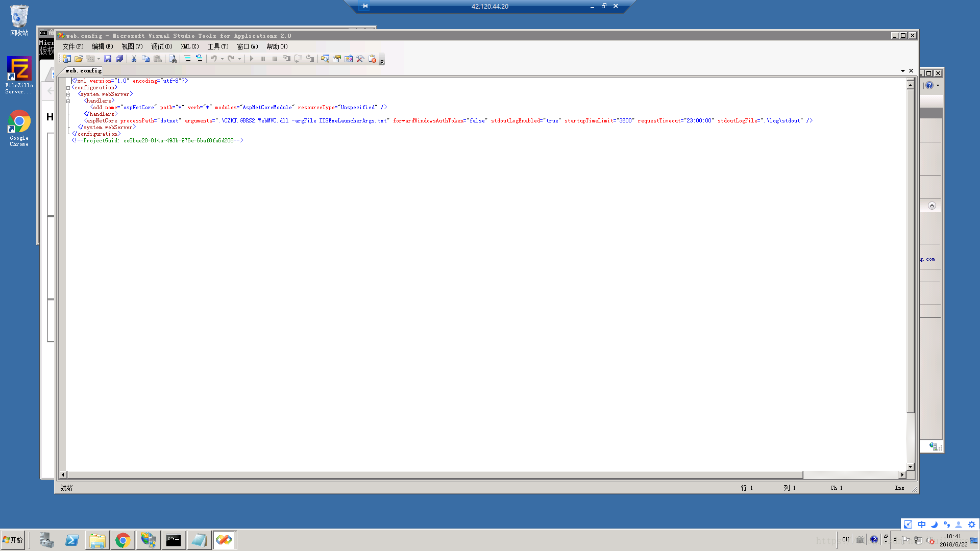
Task: Open the 工具(T) menu
Action: pos(217,46)
